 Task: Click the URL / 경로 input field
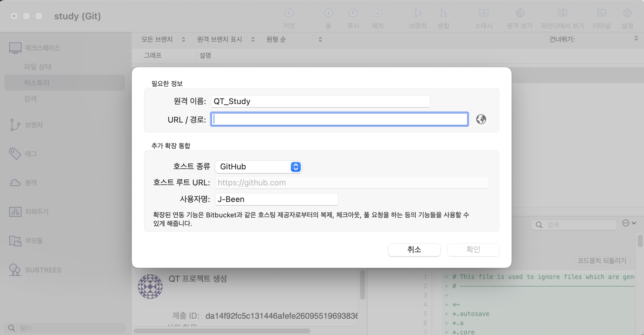(339, 119)
